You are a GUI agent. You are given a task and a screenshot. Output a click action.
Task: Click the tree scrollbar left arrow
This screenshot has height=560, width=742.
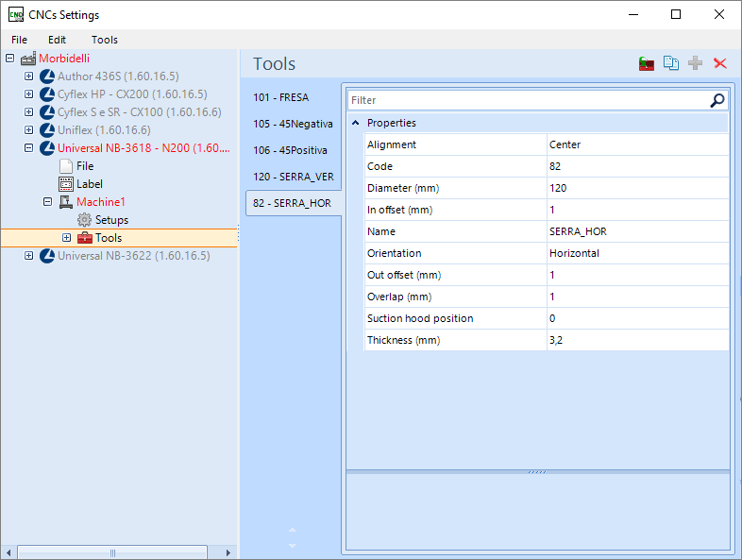point(8,552)
